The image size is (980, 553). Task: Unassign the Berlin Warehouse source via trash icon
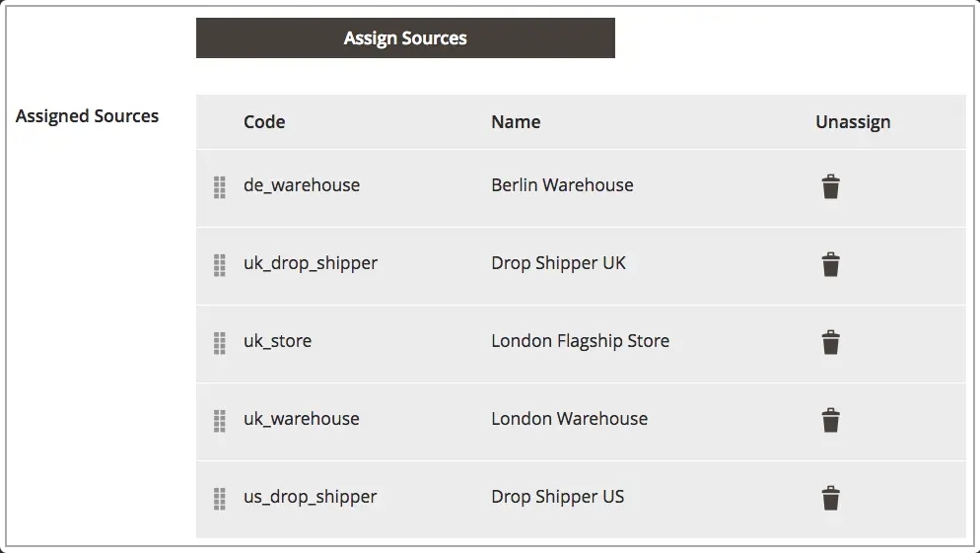click(x=830, y=187)
